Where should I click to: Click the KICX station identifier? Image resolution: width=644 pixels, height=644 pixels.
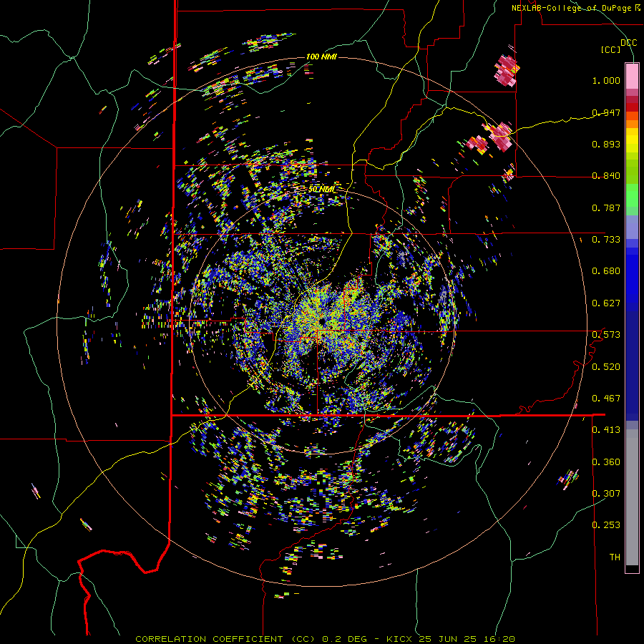[x=400, y=639]
